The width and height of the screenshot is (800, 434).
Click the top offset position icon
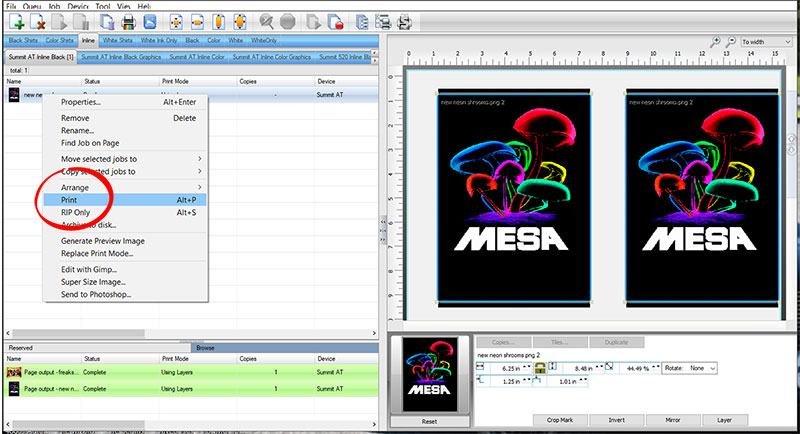tap(537, 381)
